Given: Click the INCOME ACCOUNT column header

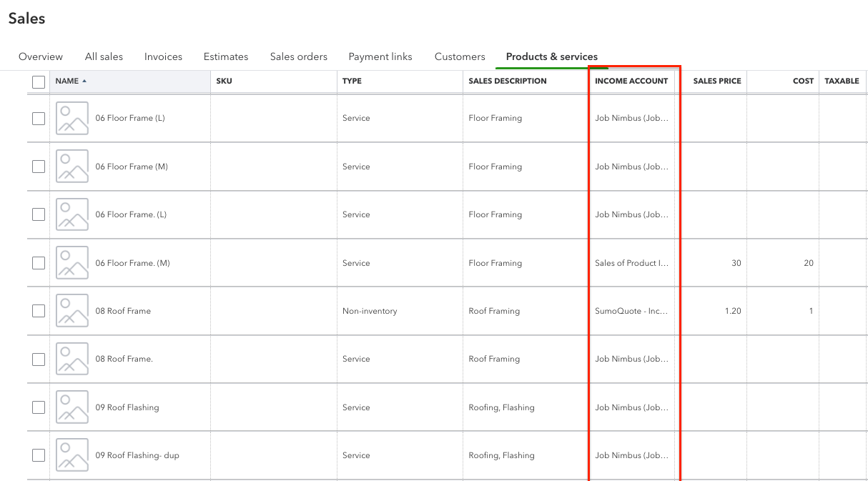Looking at the screenshot, I should point(631,81).
